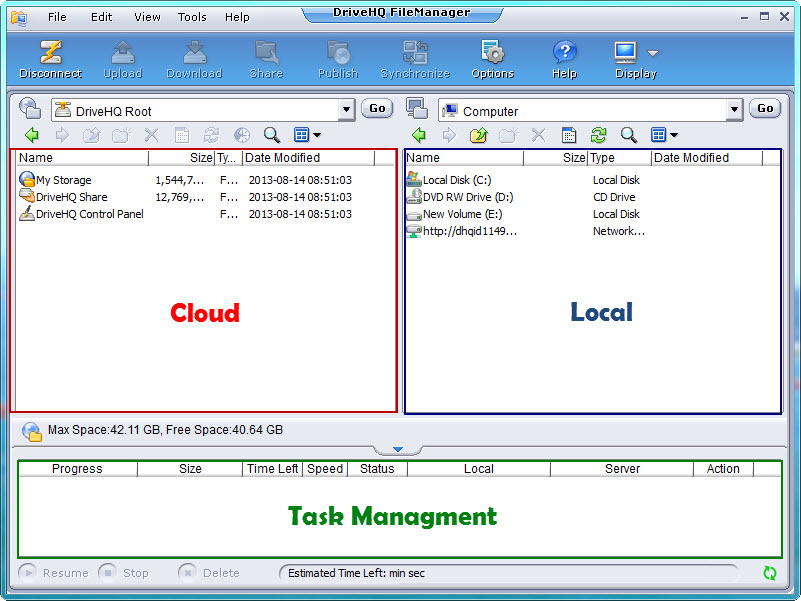Screen dimensions: 801x601
Task: Click delete X icon in cloud pane
Action: 151,135
